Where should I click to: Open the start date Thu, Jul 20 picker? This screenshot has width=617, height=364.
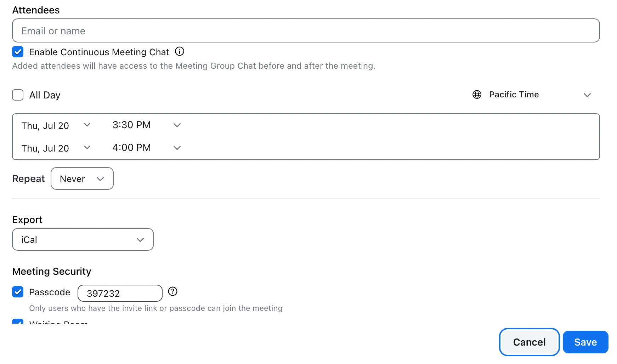(45, 126)
